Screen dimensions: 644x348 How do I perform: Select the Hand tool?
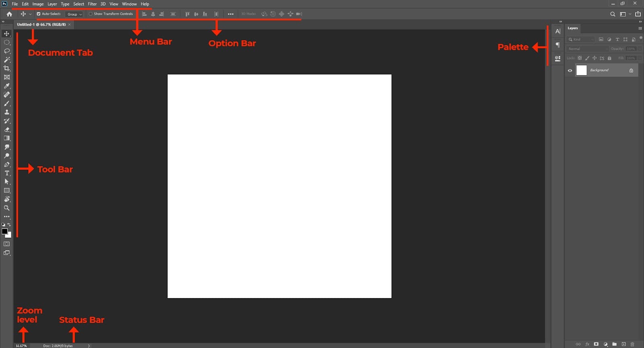click(x=7, y=199)
